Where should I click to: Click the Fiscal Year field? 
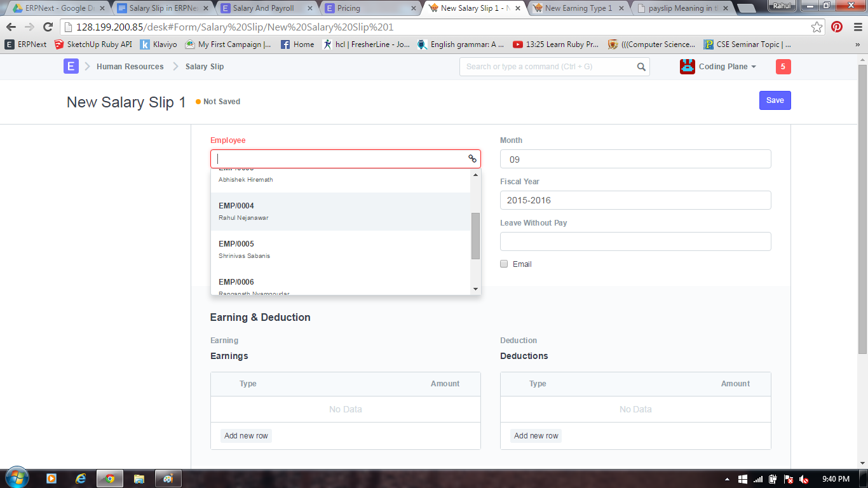635,200
